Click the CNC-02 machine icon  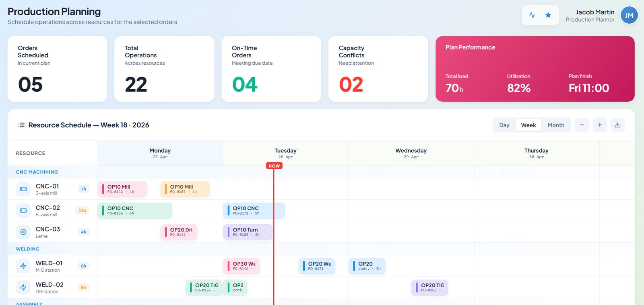point(23,210)
